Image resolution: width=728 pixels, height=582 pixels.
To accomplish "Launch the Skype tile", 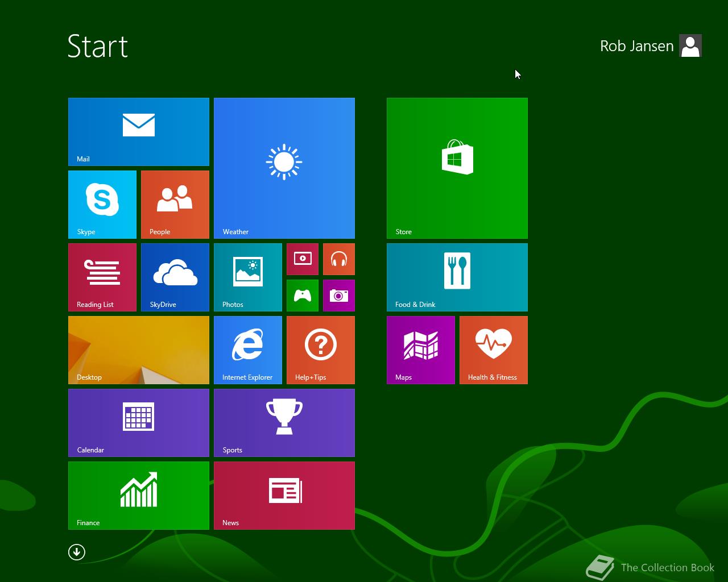I will [102, 205].
